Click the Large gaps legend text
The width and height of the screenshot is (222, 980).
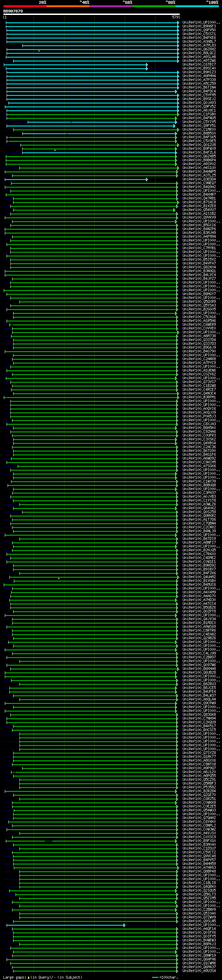pos(43,977)
